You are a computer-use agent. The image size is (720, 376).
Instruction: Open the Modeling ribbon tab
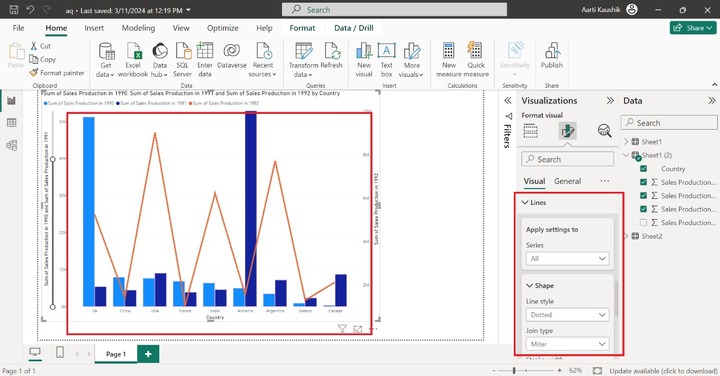click(138, 28)
